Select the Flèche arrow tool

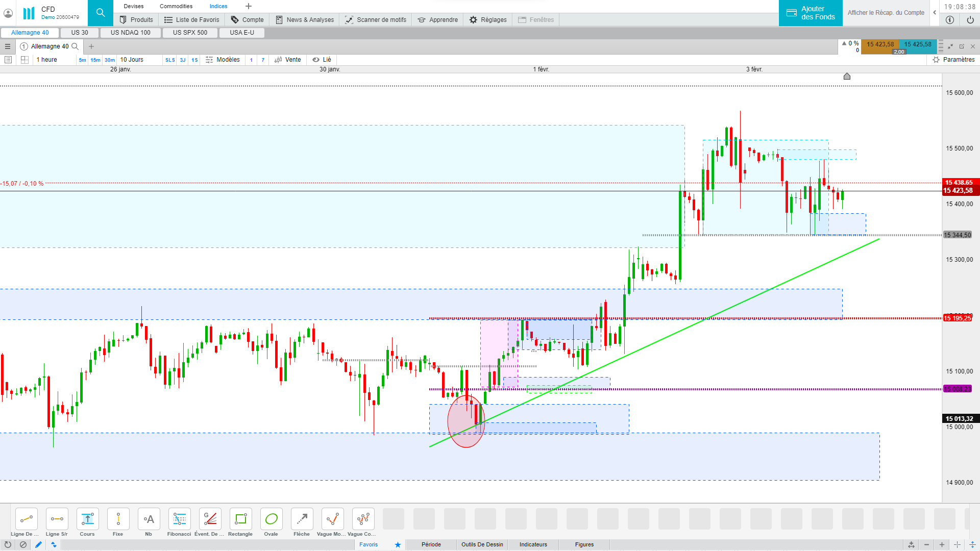[302, 519]
